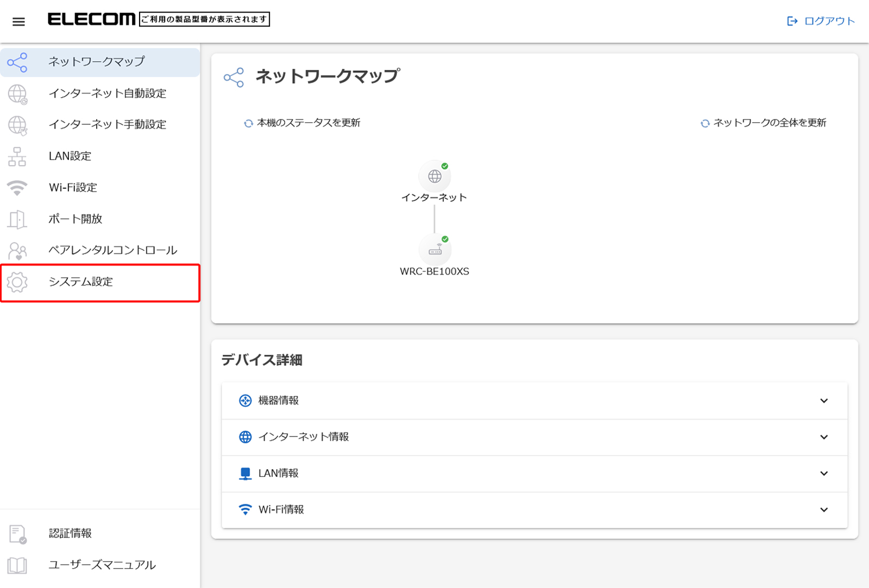
Task: Click the ペアレンタルコントロール people icon
Action: tap(17, 251)
